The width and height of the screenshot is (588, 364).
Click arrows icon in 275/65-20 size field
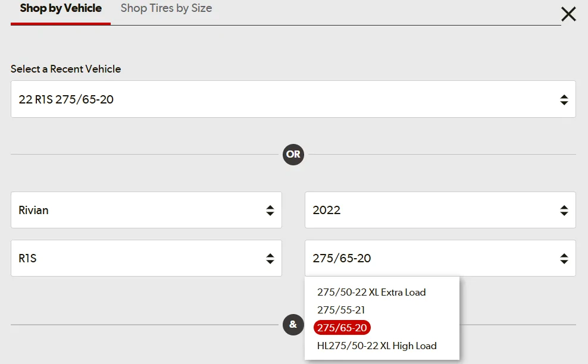(564, 258)
